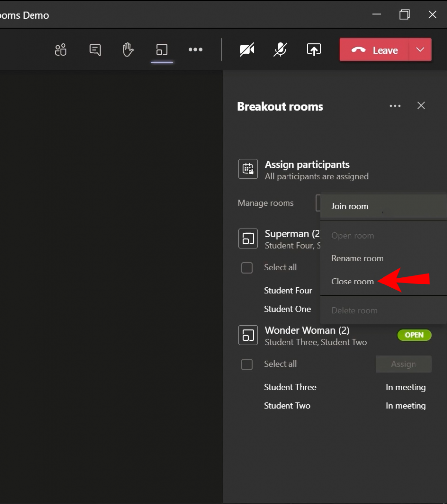Click the OPEN status badge
This screenshot has height=504, width=447.
coord(414,335)
